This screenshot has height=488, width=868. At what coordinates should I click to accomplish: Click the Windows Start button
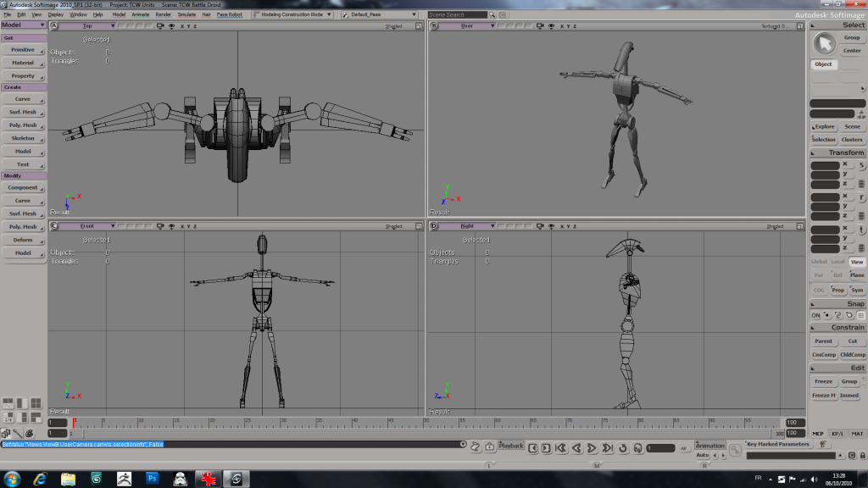(x=12, y=479)
